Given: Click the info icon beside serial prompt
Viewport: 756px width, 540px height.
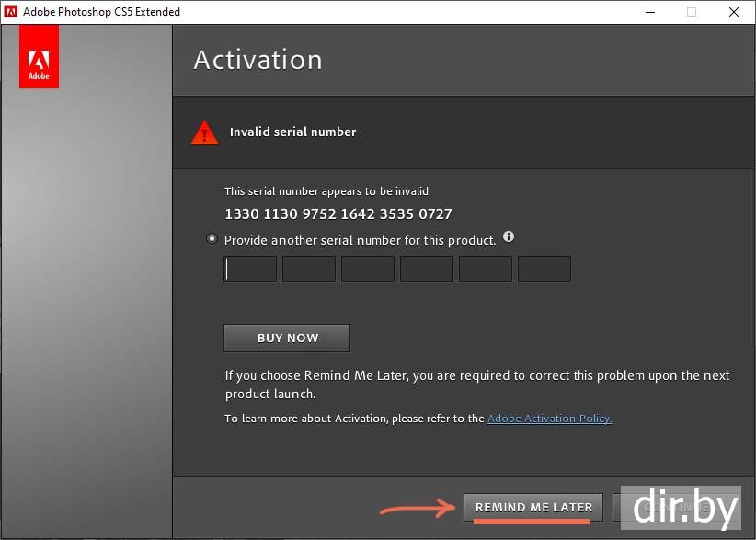Looking at the screenshot, I should coord(509,237).
